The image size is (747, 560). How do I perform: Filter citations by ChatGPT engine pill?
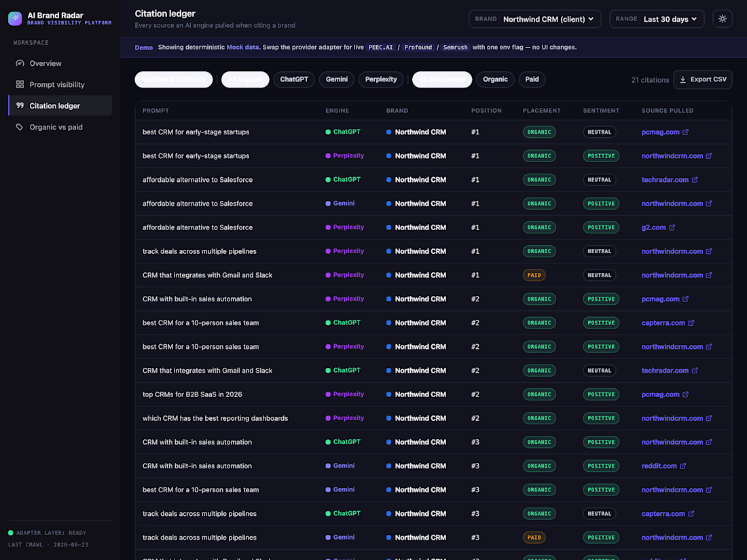pyautogui.click(x=294, y=79)
